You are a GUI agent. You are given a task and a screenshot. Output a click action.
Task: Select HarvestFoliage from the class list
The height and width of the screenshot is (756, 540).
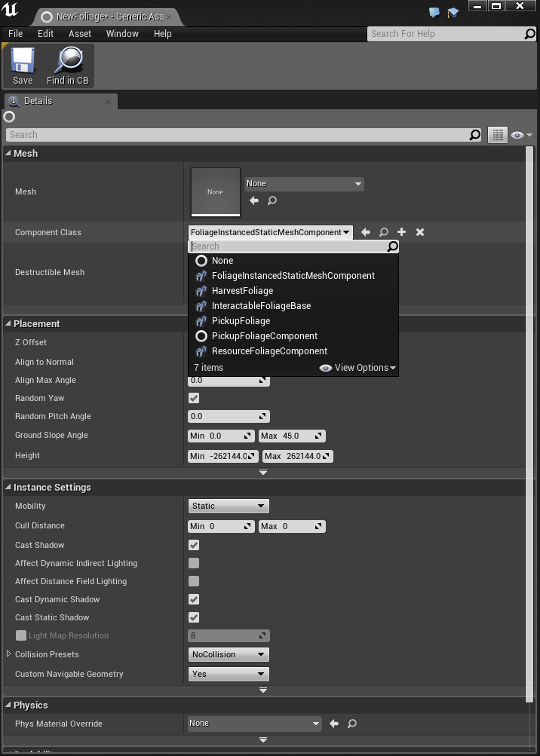(242, 291)
